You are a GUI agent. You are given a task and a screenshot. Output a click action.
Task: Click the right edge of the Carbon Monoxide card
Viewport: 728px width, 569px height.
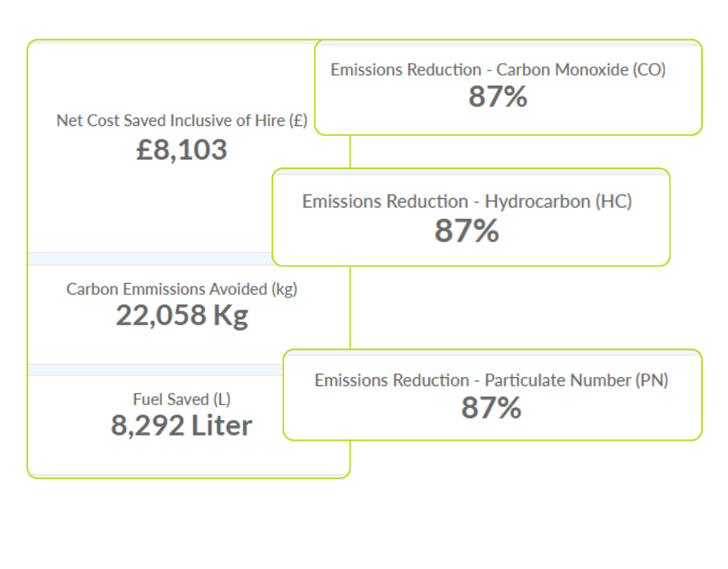[x=698, y=88]
